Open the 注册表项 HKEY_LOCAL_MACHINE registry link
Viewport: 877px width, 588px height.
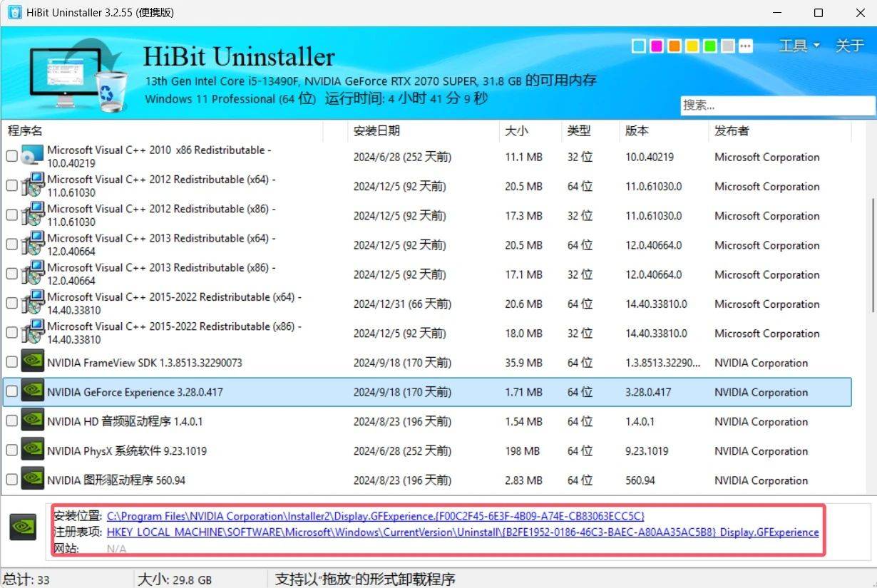(x=463, y=532)
